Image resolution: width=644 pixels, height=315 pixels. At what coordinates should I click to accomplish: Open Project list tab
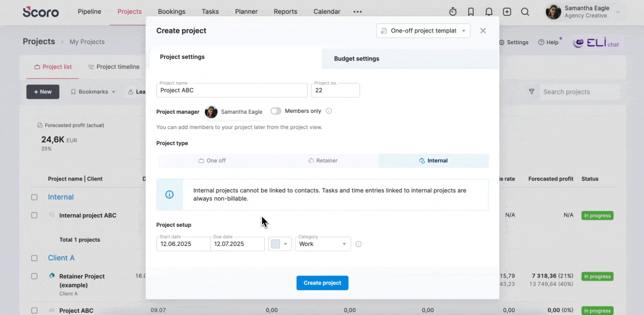pyautogui.click(x=53, y=67)
